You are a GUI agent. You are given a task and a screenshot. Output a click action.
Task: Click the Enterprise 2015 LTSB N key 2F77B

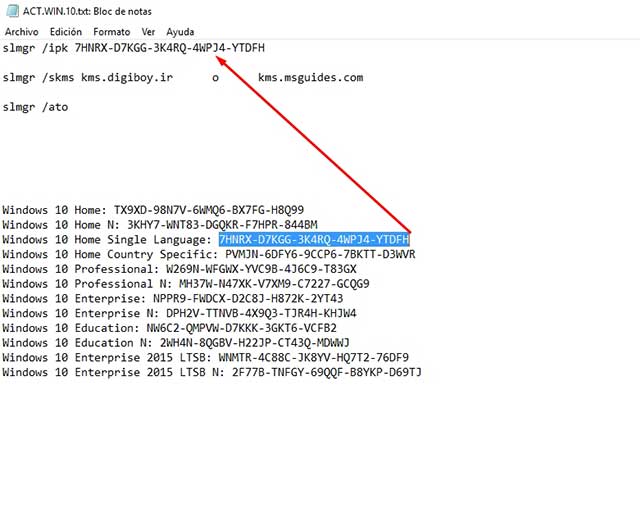[x=327, y=372]
